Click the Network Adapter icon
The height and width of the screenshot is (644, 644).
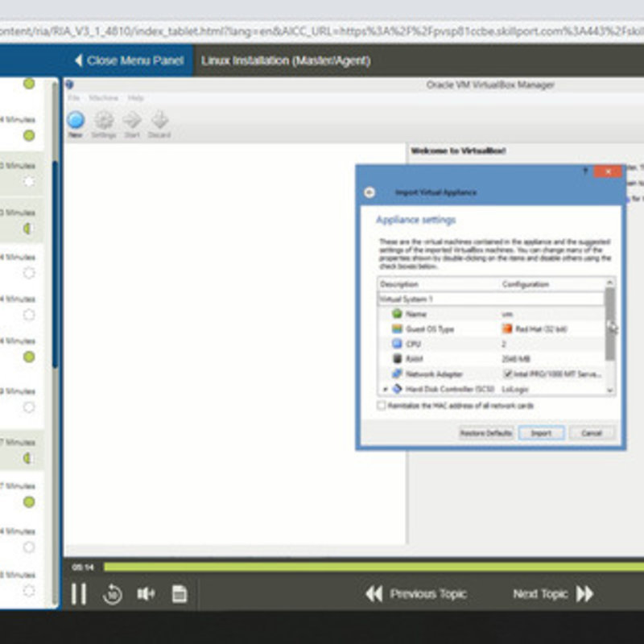397,374
